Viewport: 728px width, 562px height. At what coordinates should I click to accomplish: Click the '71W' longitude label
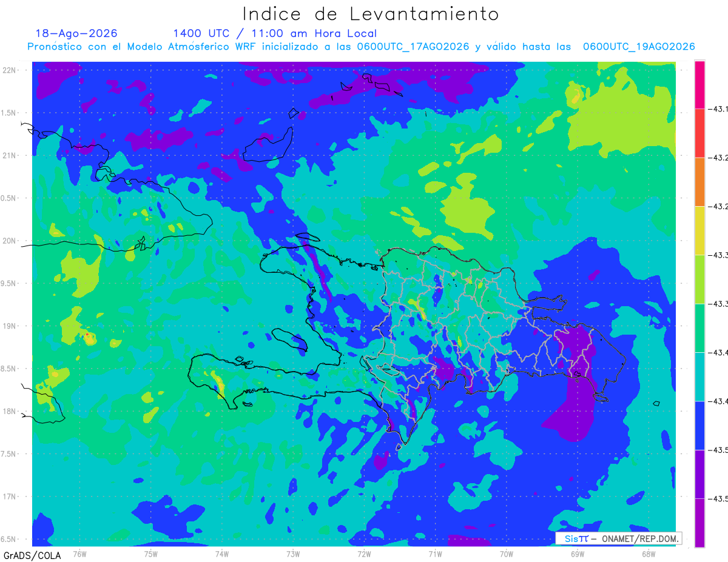(435, 554)
